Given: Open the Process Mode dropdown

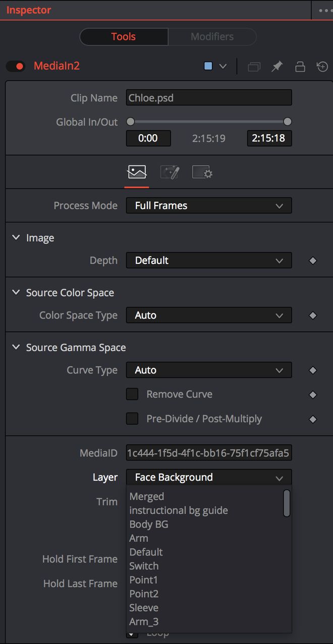Looking at the screenshot, I should pos(208,205).
